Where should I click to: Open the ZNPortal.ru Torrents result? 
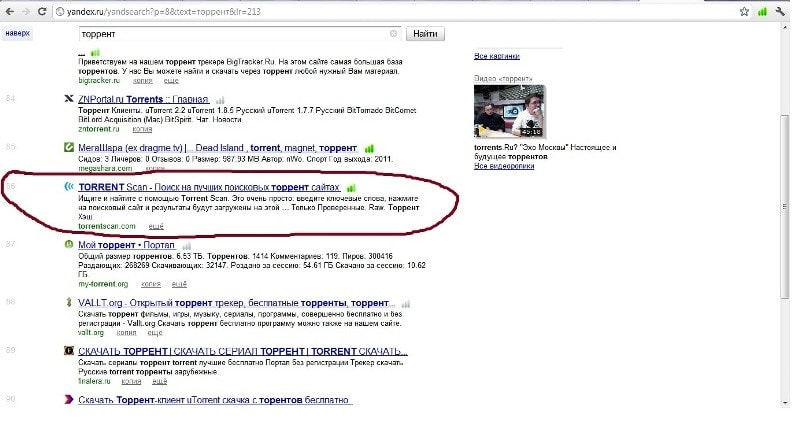pyautogui.click(x=143, y=99)
